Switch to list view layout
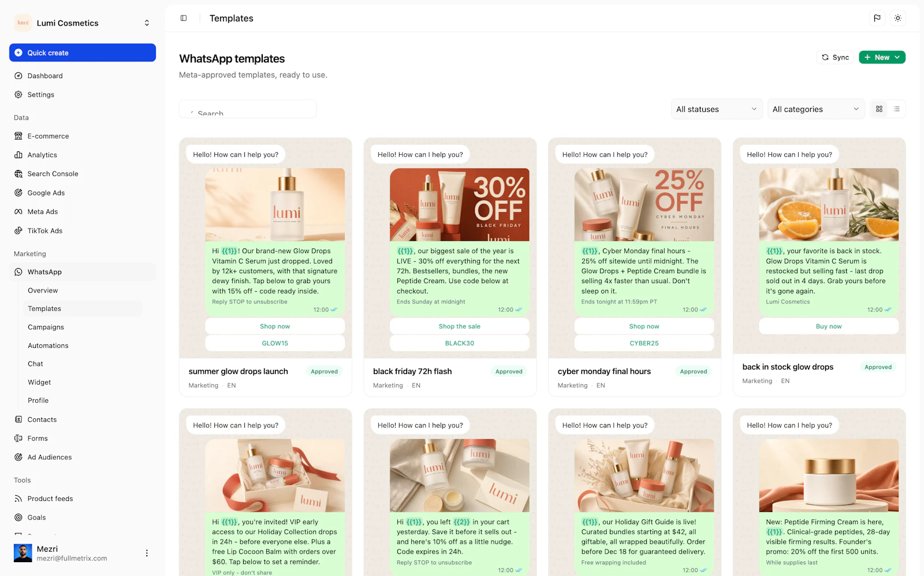Viewport: 924px width, 576px height. tap(897, 109)
